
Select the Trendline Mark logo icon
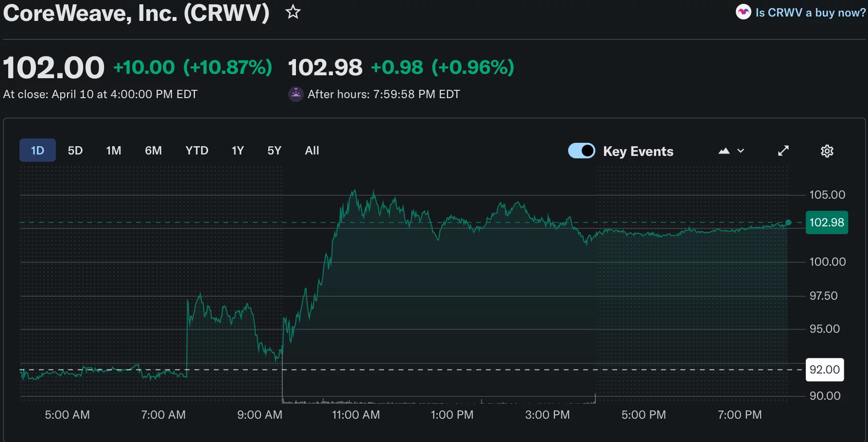(x=743, y=12)
